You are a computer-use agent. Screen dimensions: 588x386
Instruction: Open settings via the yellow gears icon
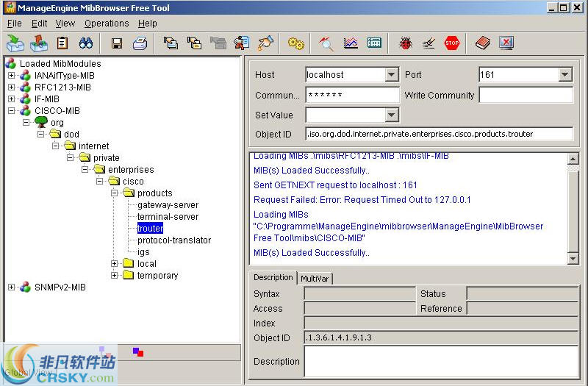click(296, 43)
